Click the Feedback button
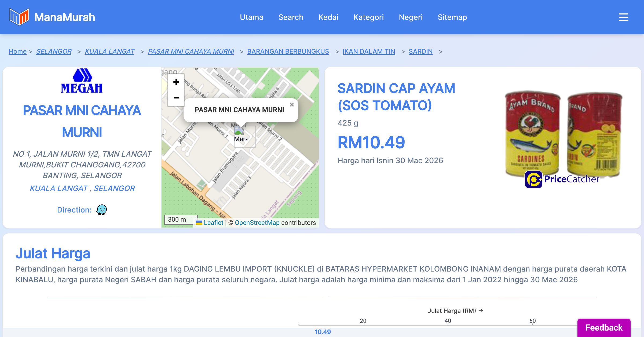 coord(604,328)
